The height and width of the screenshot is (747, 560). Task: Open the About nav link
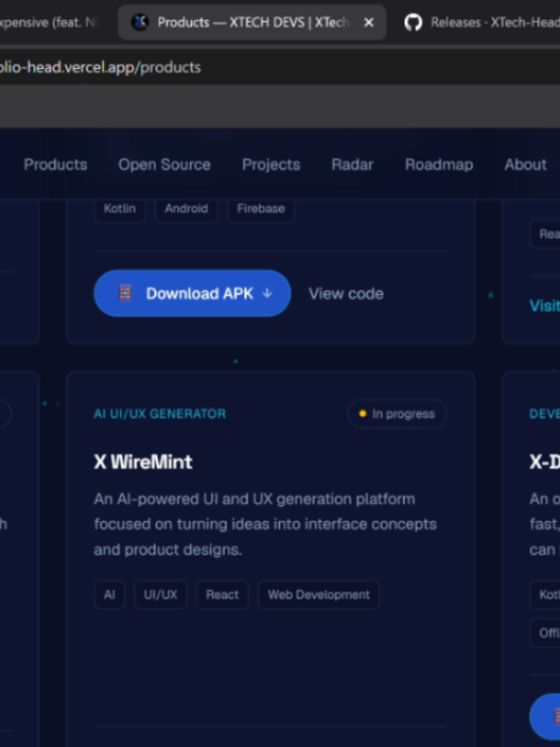[x=525, y=165]
